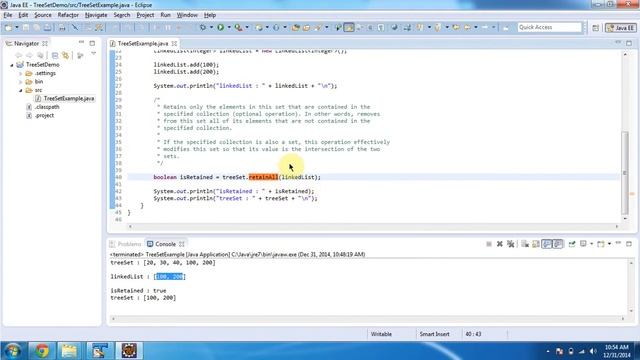Open Display Selected Console dropdown arrow
The height and width of the screenshot is (360, 640).
click(591, 244)
